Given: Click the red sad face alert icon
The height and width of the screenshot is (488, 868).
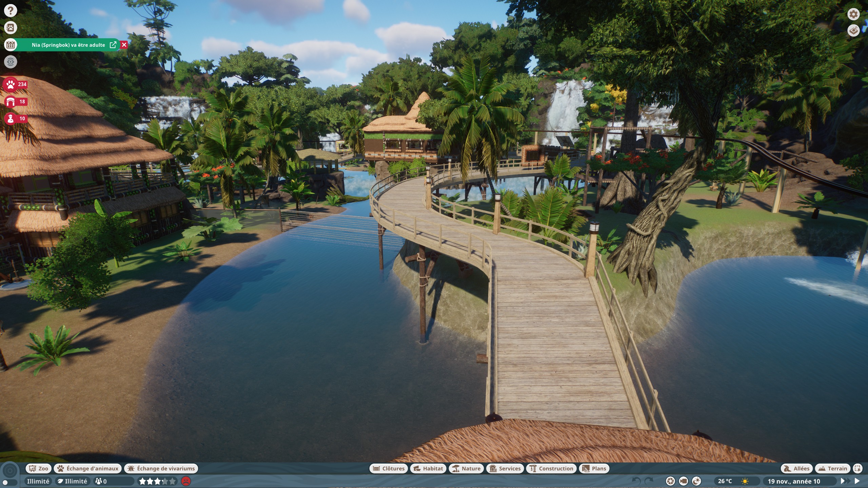Looking at the screenshot, I should [186, 481].
